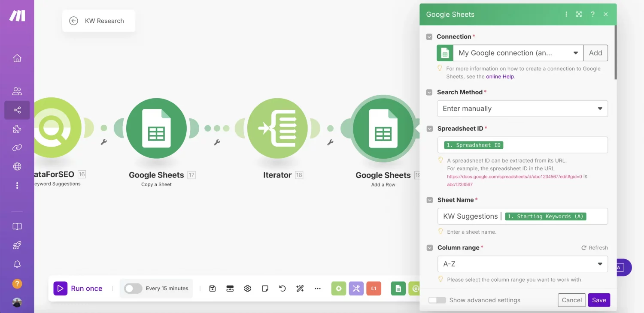644x313 pixels.
Task: Open panel help question mark icon
Action: click(592, 14)
